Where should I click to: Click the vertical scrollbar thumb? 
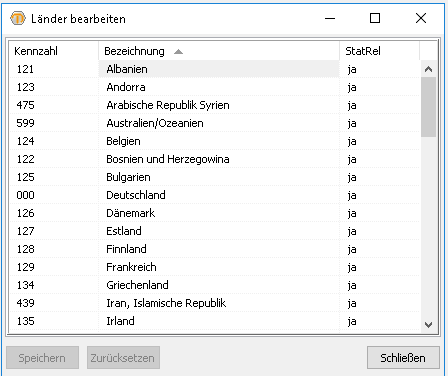click(428, 107)
